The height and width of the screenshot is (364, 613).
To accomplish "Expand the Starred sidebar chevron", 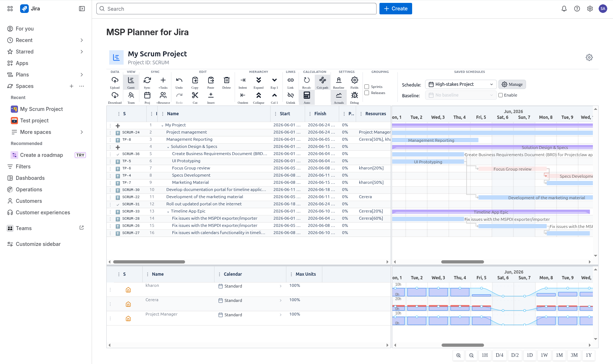I will pyautogui.click(x=82, y=52).
